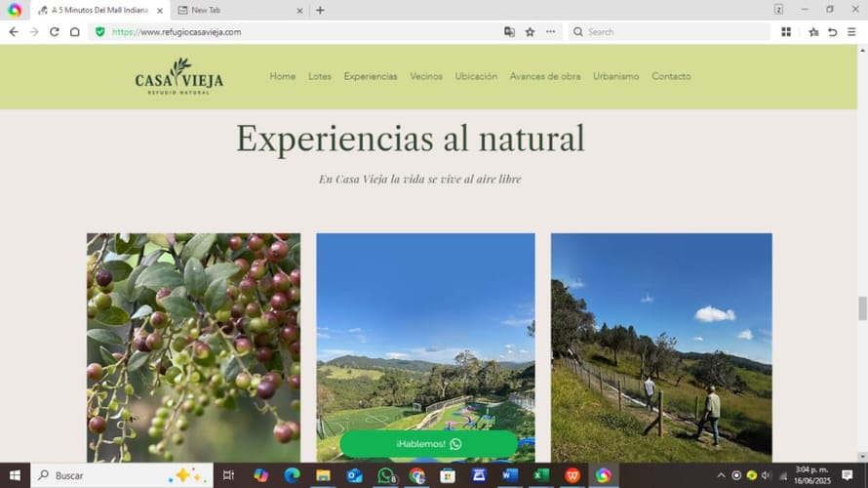Open the address bar three-dot options

point(550,32)
